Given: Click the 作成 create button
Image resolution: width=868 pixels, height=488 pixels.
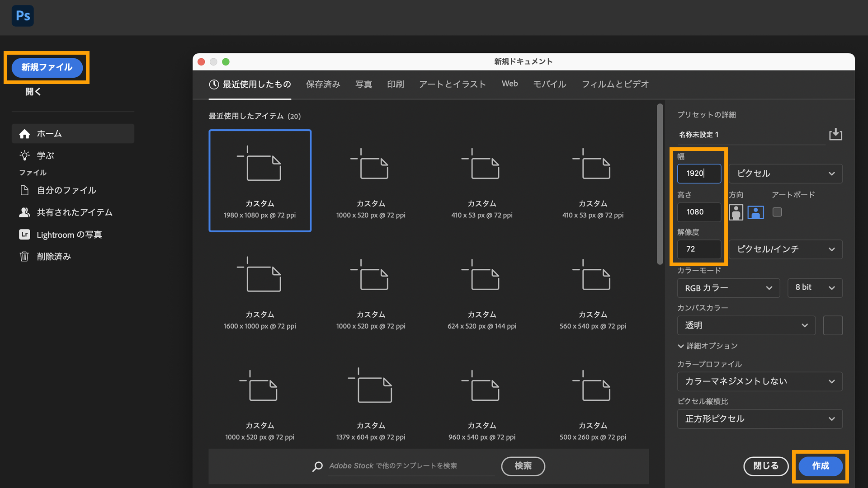Looking at the screenshot, I should pos(820,466).
